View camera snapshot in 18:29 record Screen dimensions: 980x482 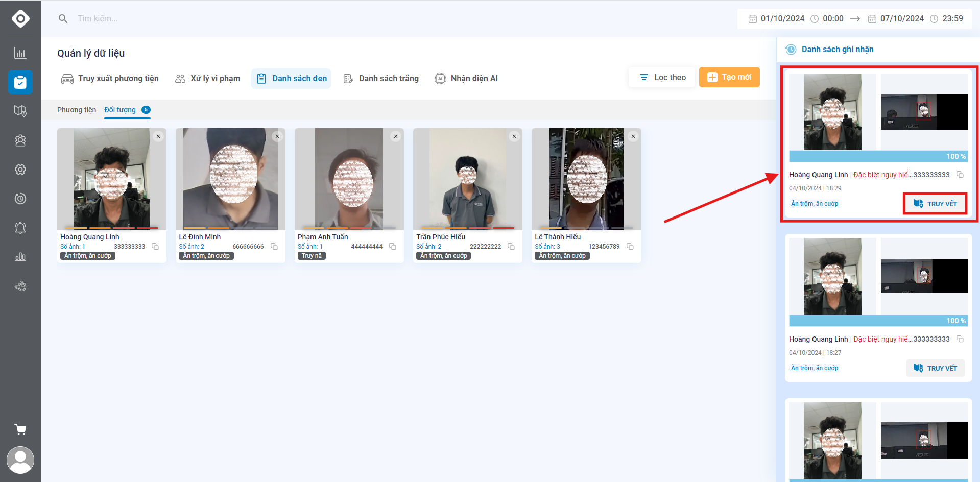pos(924,112)
